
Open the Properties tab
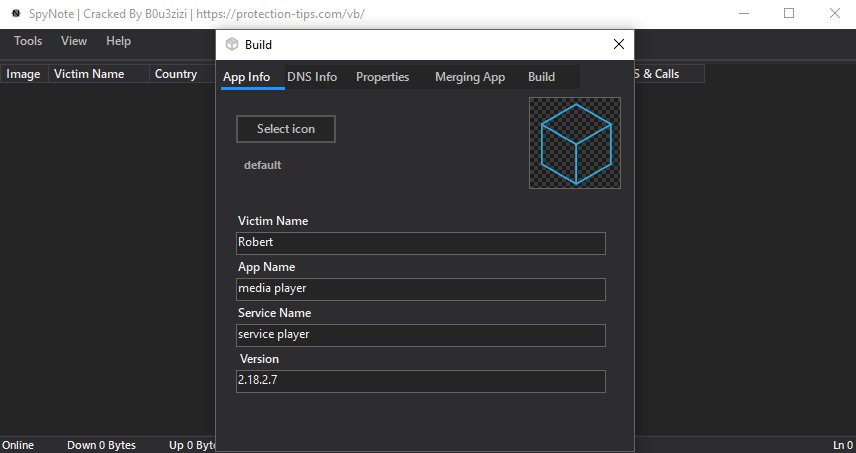[x=383, y=77]
